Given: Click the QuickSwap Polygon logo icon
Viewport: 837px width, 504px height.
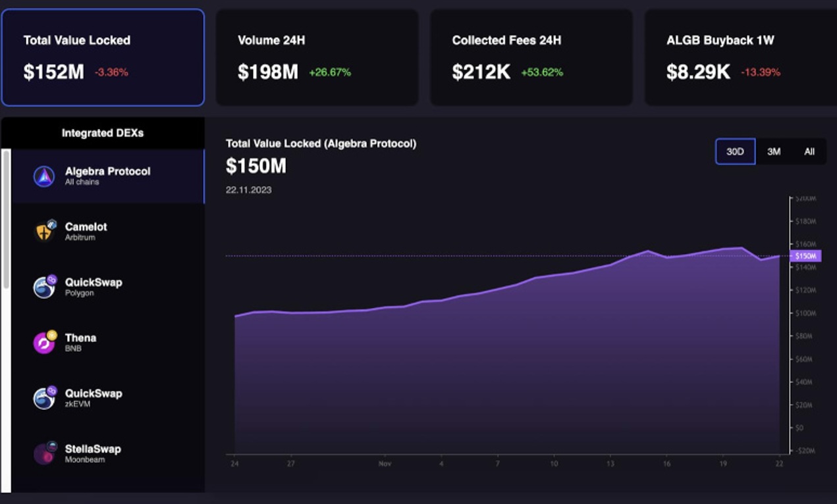Looking at the screenshot, I should coord(44,287).
